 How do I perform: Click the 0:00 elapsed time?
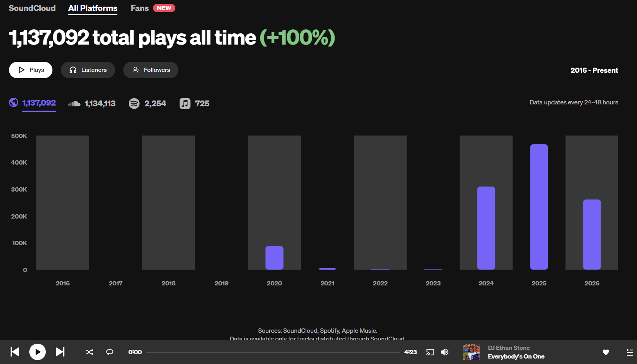135,352
